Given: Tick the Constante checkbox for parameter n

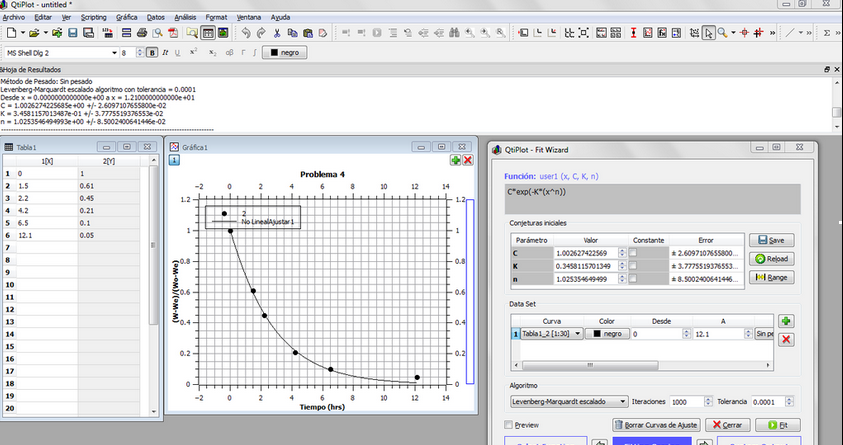Looking at the screenshot, I should pos(633,278).
